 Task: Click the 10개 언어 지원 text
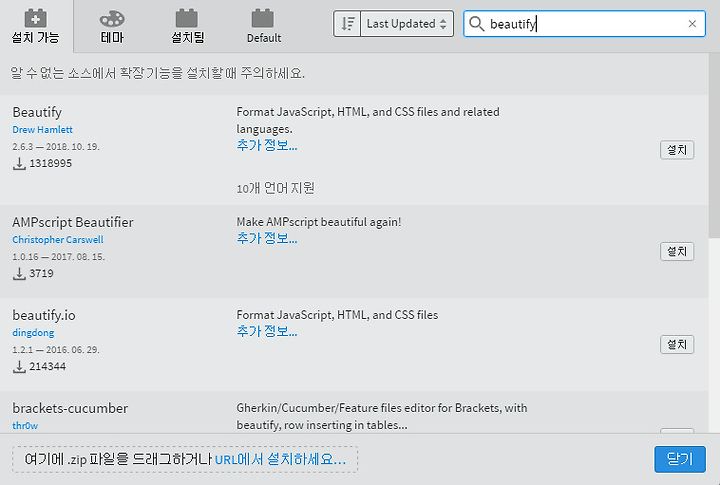pyautogui.click(x=276, y=188)
